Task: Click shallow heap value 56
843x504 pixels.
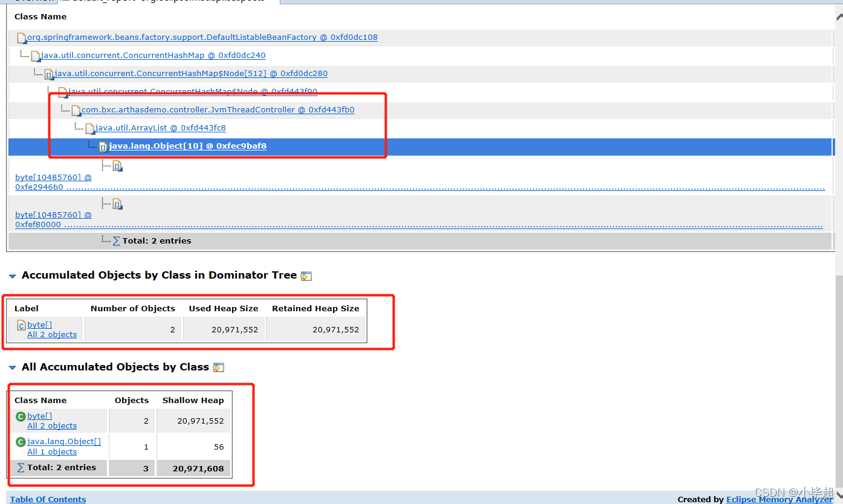Action: click(x=219, y=447)
